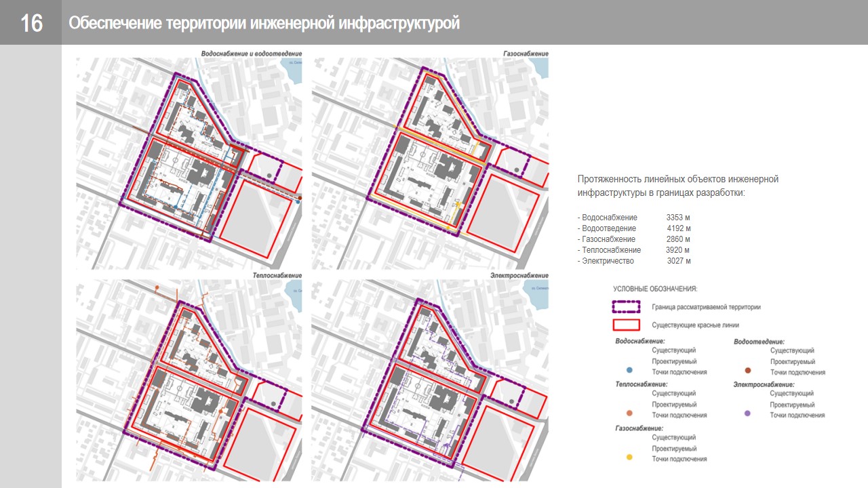Click the 'Теплоснабжение 3920 м' list line
Viewport: 868px width, 488px height.
point(633,250)
